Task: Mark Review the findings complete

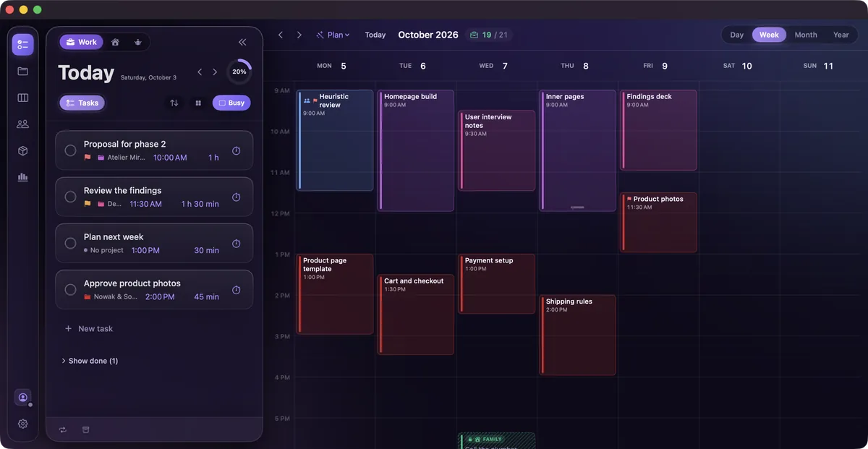Action: [70, 197]
